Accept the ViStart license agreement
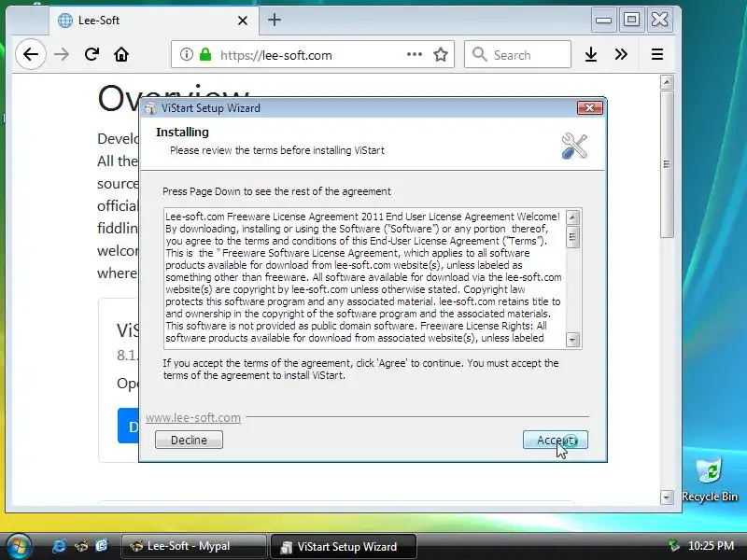The width and height of the screenshot is (747, 560). coord(555,440)
